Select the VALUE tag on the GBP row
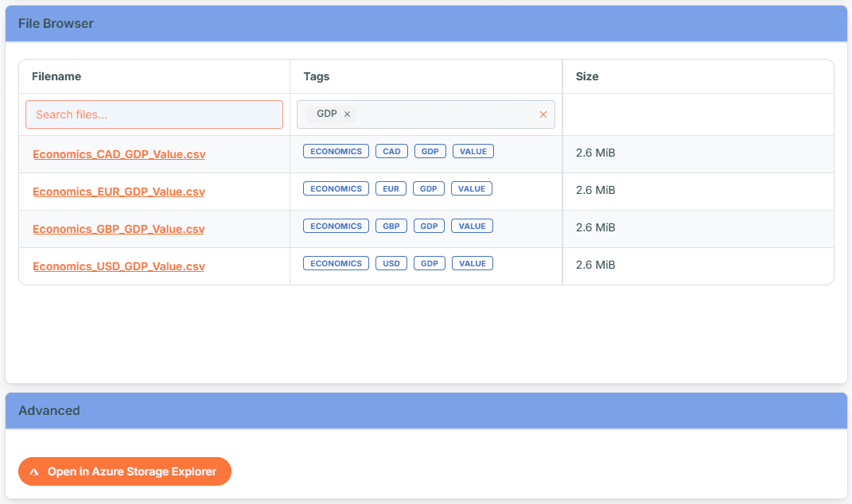 tap(472, 226)
